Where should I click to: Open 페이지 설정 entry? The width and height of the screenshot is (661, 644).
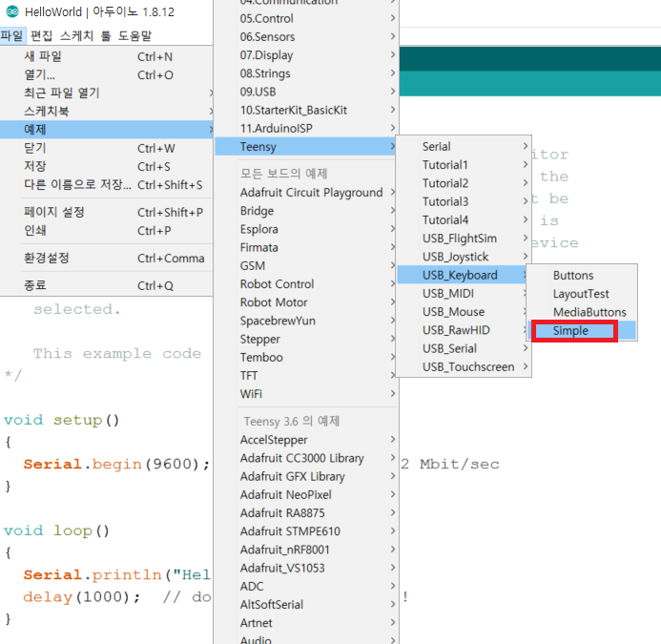106,212
